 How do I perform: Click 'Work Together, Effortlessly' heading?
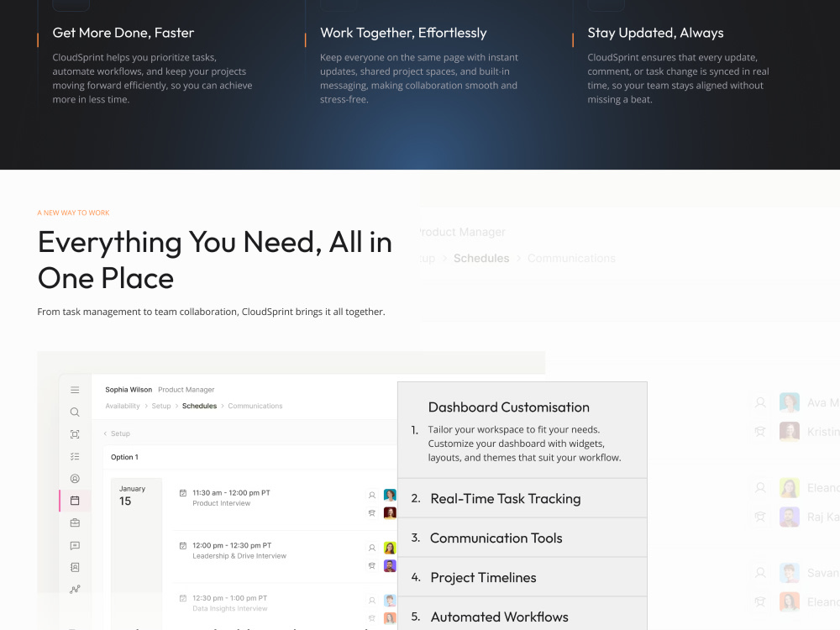tap(403, 33)
